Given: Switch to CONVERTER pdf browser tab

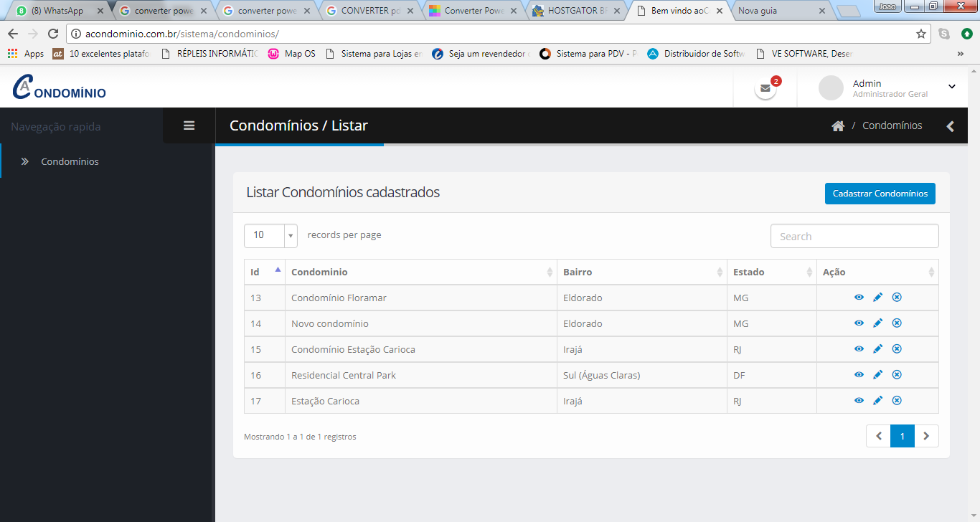Looking at the screenshot, I should [x=370, y=11].
